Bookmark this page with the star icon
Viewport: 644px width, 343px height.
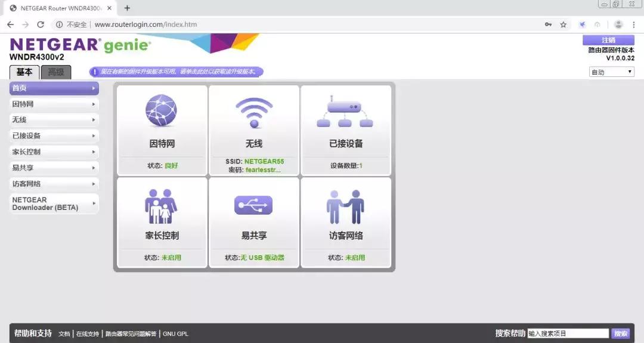coord(563,24)
